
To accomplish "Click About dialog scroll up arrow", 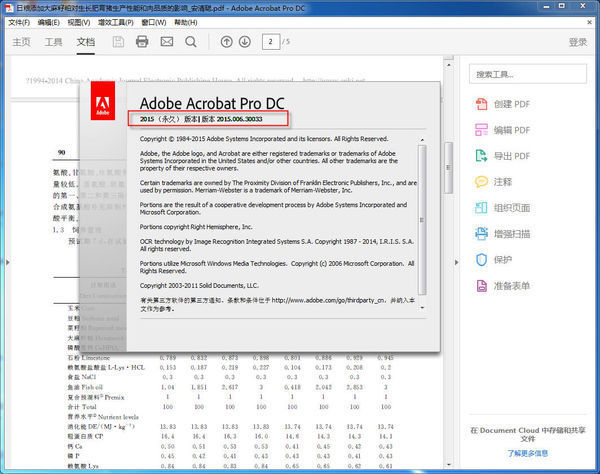I will point(422,140).
